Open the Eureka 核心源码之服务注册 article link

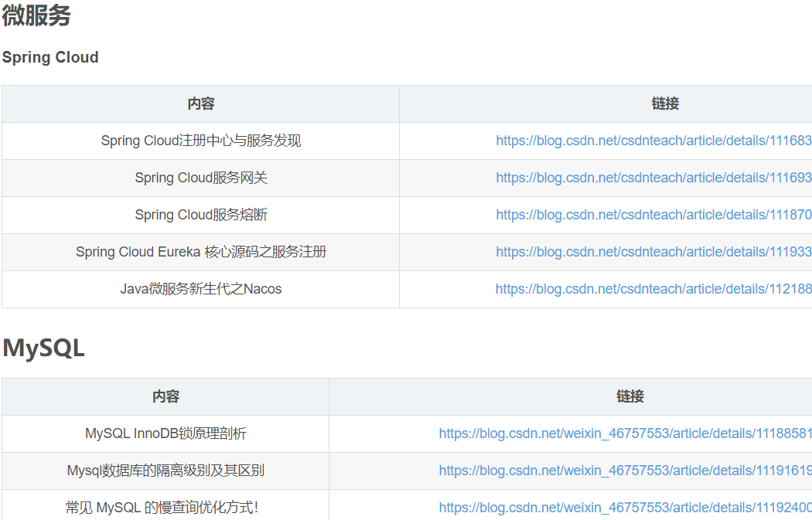pos(653,252)
